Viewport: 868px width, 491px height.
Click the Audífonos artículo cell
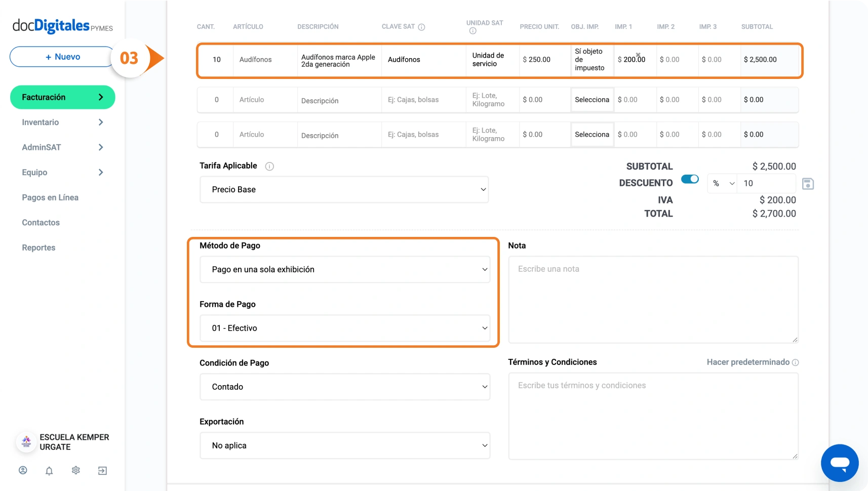[265, 60]
